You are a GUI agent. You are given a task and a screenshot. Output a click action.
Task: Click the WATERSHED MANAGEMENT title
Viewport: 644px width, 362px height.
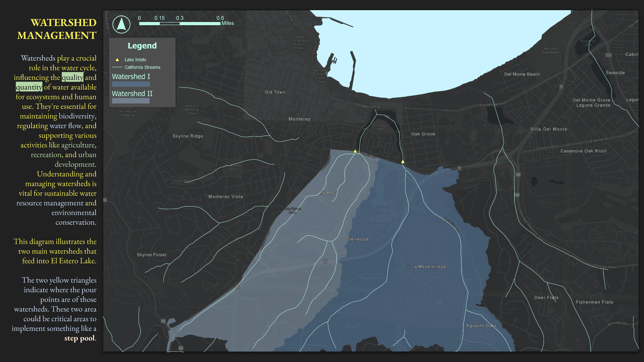[x=57, y=29]
